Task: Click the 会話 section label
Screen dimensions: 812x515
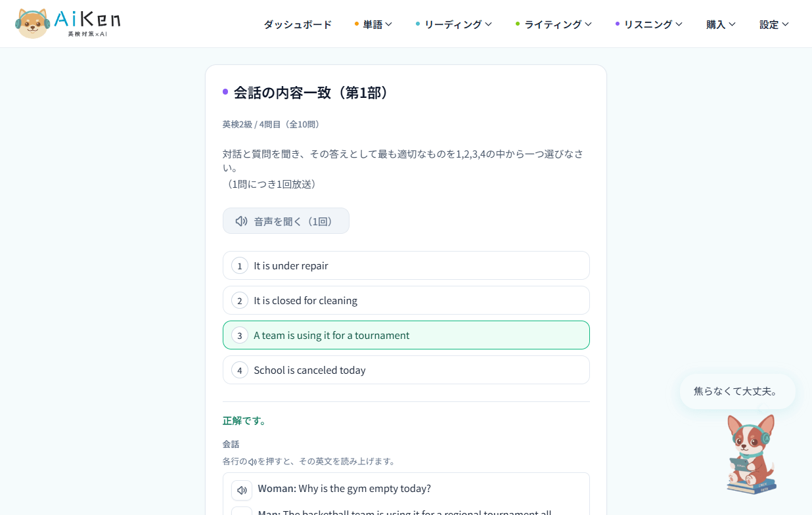Action: pos(231,444)
